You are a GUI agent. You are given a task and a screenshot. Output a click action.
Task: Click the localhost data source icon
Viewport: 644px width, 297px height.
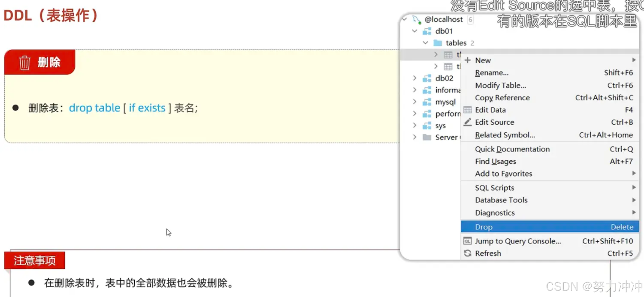tap(416, 19)
